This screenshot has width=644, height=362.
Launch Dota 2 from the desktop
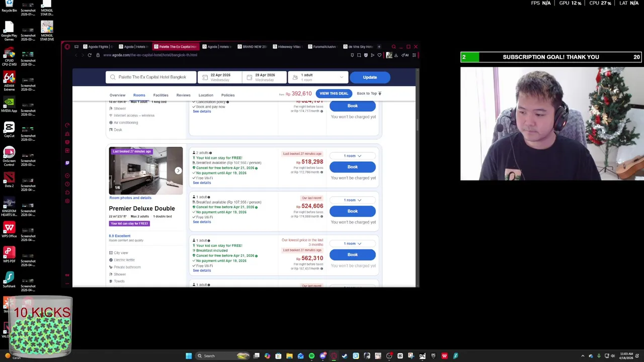pyautogui.click(x=9, y=180)
